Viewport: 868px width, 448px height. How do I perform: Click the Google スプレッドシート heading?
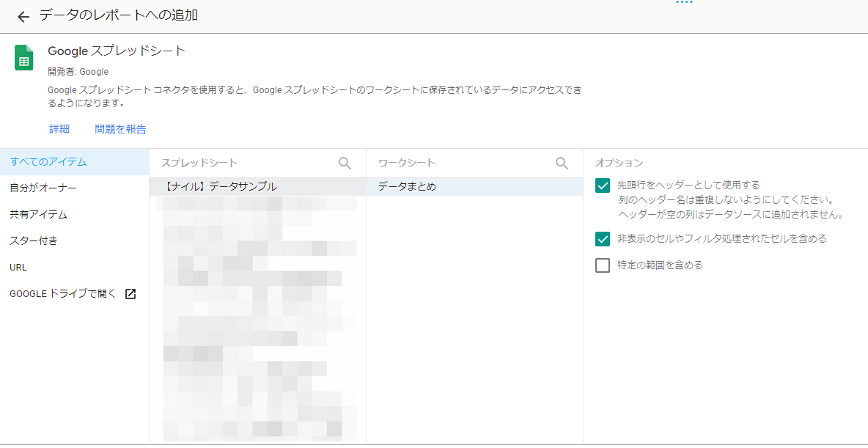point(117,51)
